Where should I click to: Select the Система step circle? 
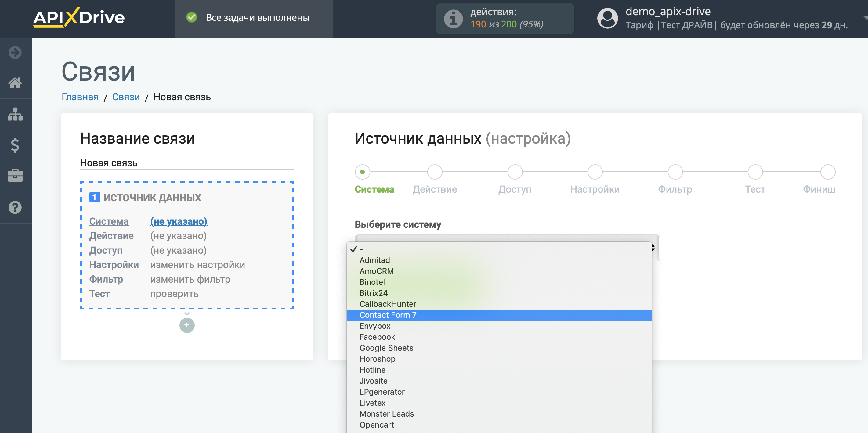point(362,172)
